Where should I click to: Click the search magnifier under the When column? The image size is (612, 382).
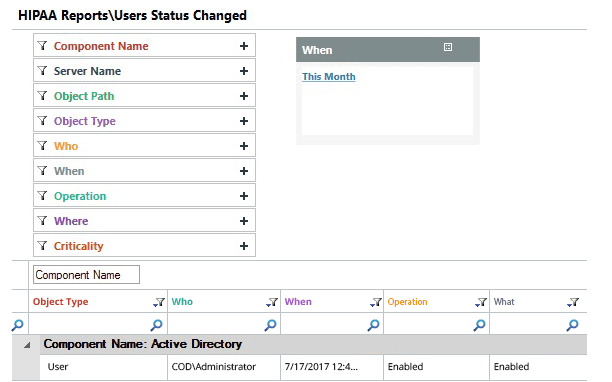[374, 325]
